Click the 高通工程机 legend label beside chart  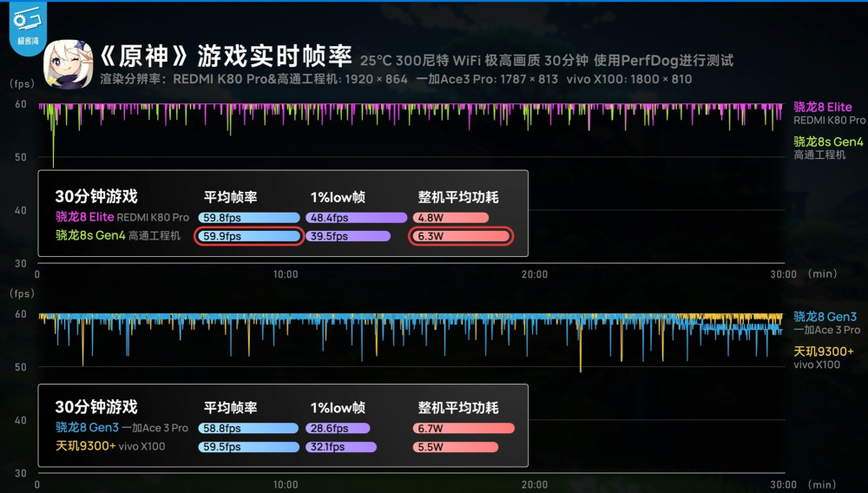(819, 154)
